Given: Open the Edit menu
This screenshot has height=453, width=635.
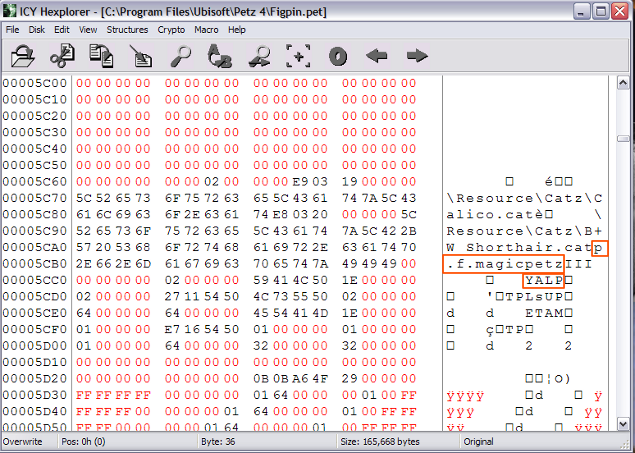Looking at the screenshot, I should click(x=62, y=30).
